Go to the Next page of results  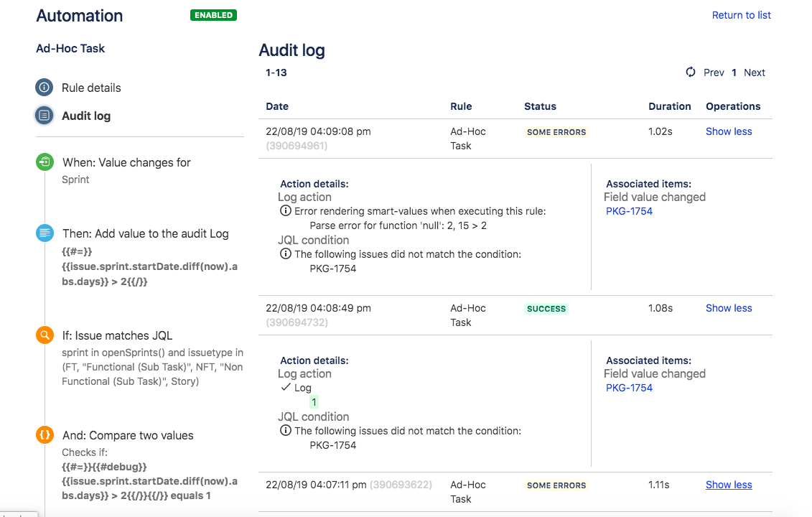[754, 72]
